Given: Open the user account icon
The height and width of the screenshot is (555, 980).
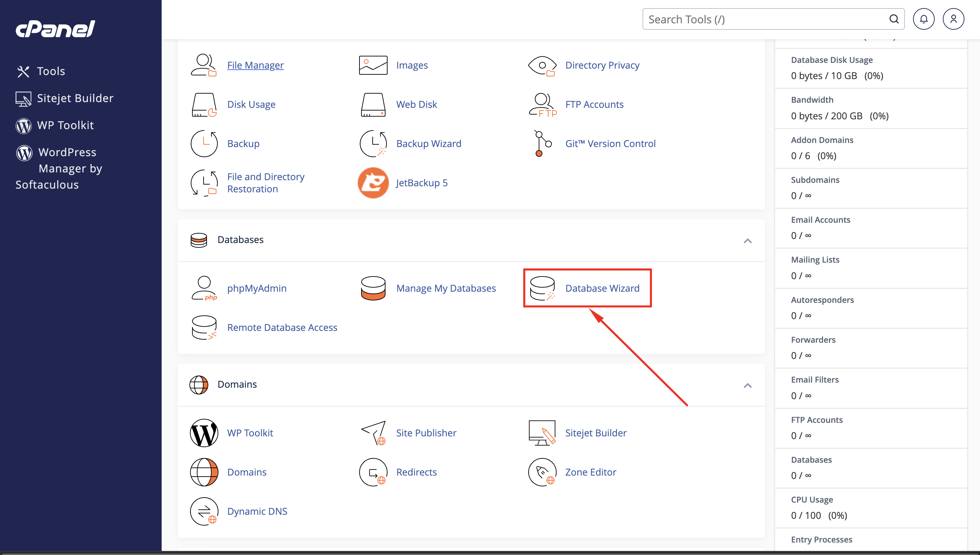Looking at the screenshot, I should [953, 19].
